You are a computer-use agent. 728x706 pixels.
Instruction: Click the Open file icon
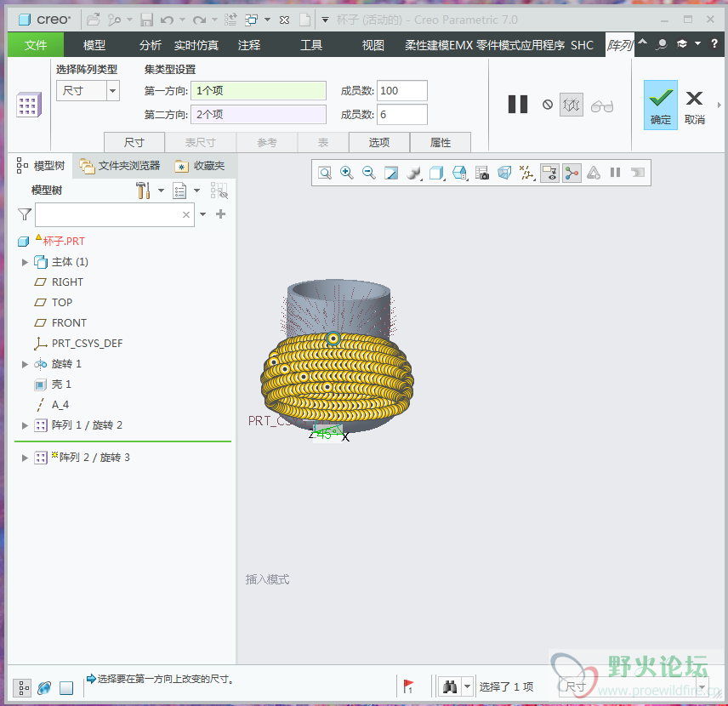pyautogui.click(x=94, y=20)
